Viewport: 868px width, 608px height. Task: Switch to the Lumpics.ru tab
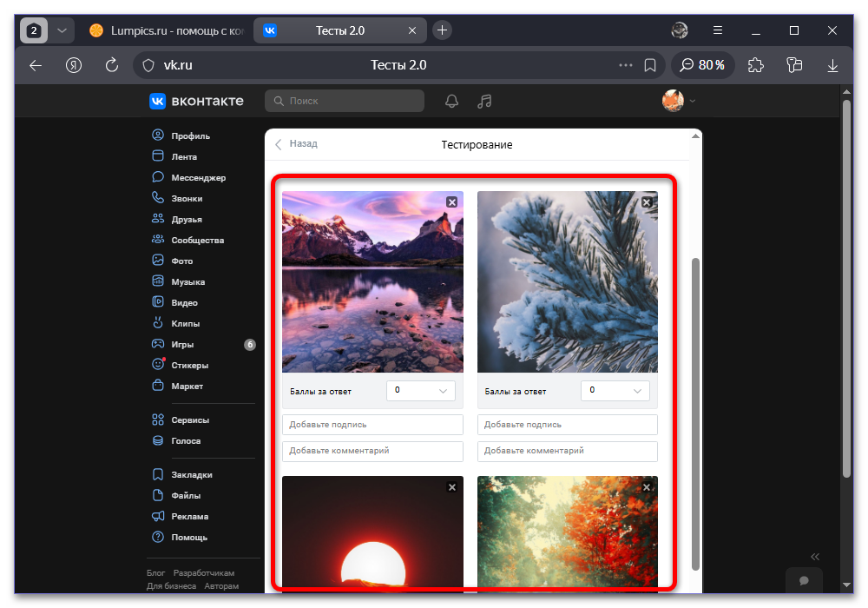point(166,30)
